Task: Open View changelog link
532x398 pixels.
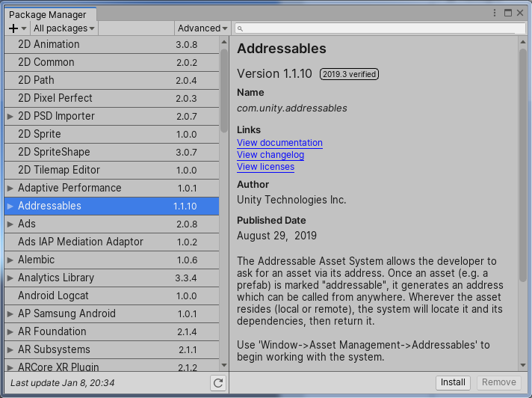Action: [270, 155]
